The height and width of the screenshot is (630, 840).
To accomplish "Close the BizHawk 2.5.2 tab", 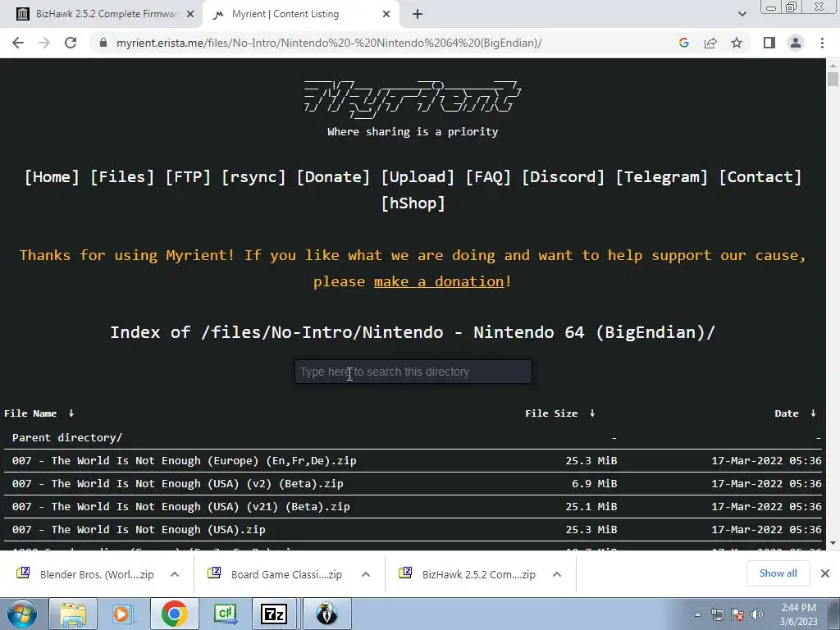I will click(x=190, y=15).
